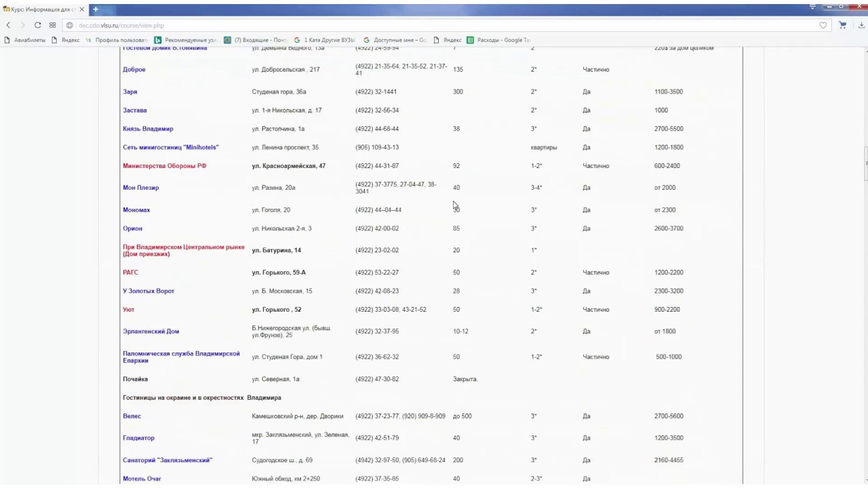Open the shopping cart toolbar icon
The width and height of the screenshot is (868, 488).
(842, 25)
